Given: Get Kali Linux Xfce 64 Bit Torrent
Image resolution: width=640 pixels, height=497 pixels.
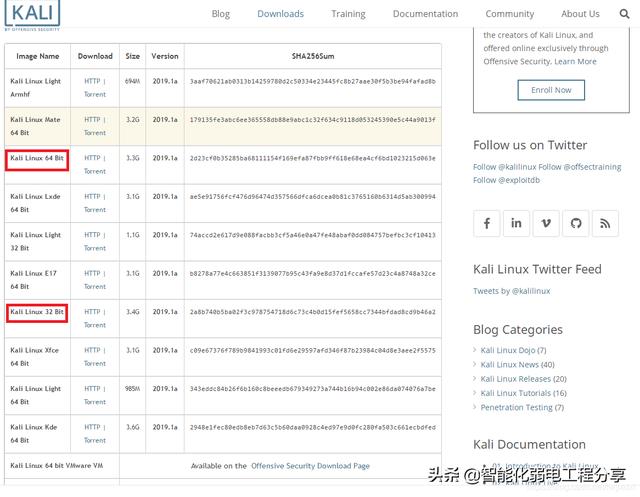Looking at the screenshot, I should pos(95,364).
